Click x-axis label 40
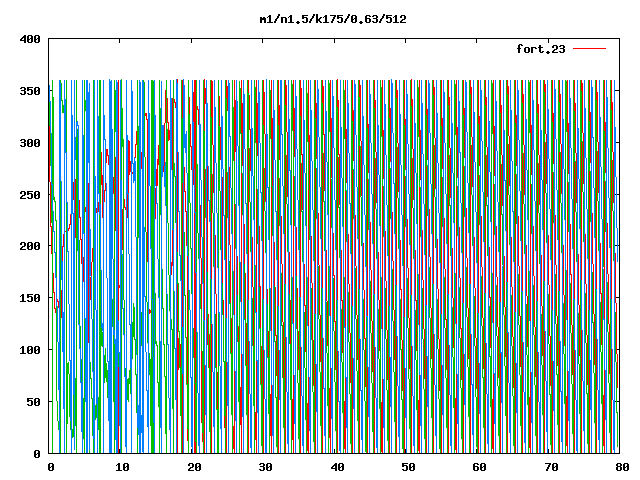Screen dimensions: 640x480 point(337,467)
